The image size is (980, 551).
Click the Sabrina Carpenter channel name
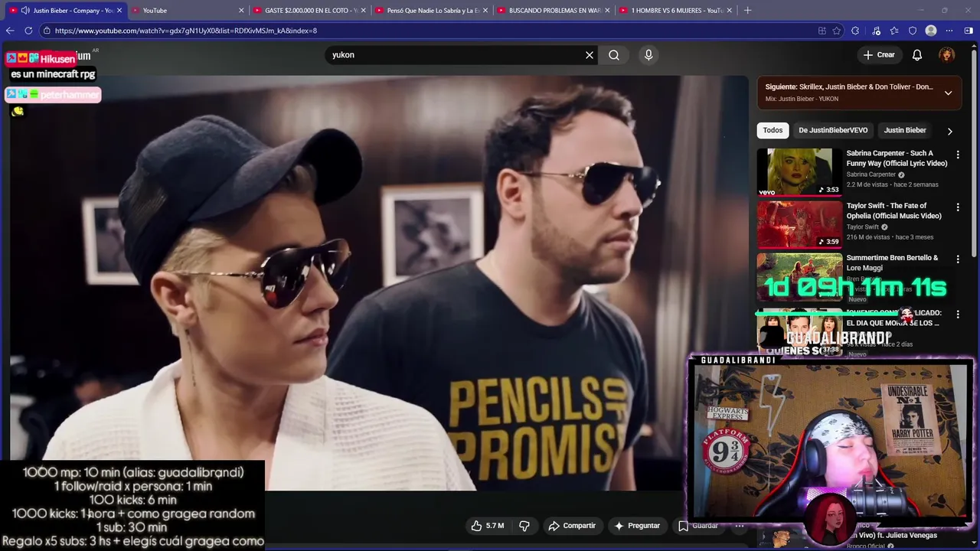[x=871, y=174]
